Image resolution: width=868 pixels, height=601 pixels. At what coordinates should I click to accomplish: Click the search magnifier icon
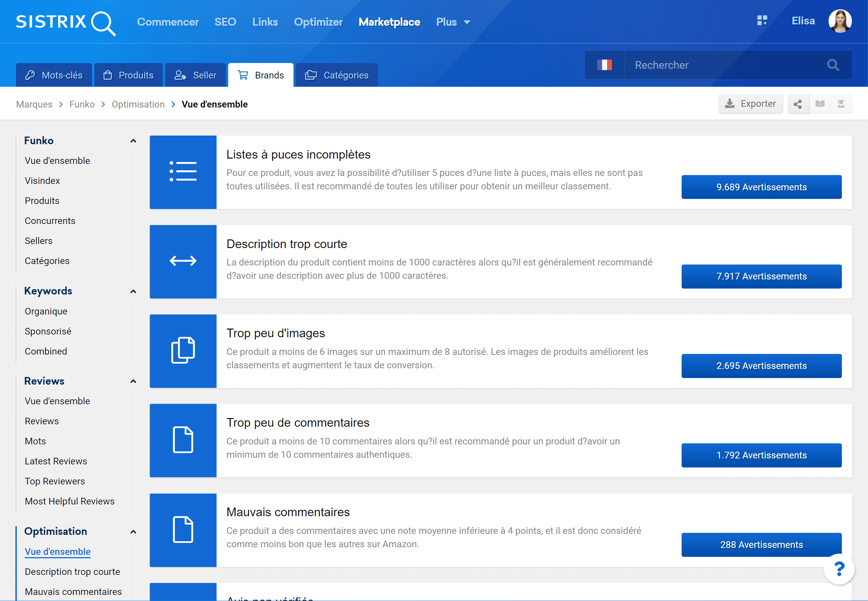pos(833,65)
